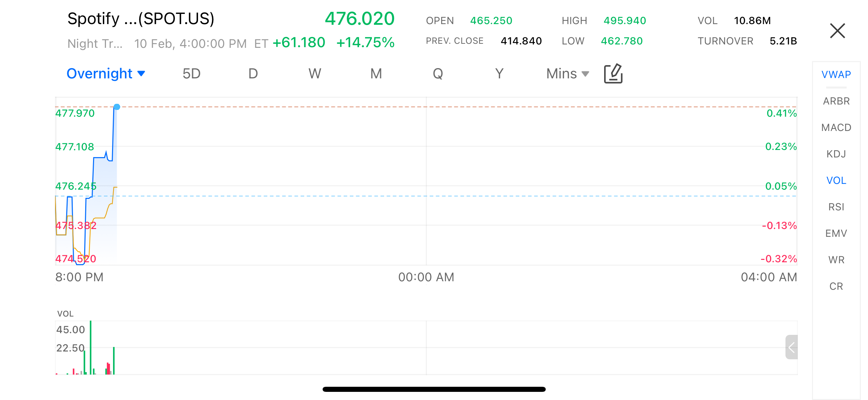Switch to the 5D chart tab

192,74
